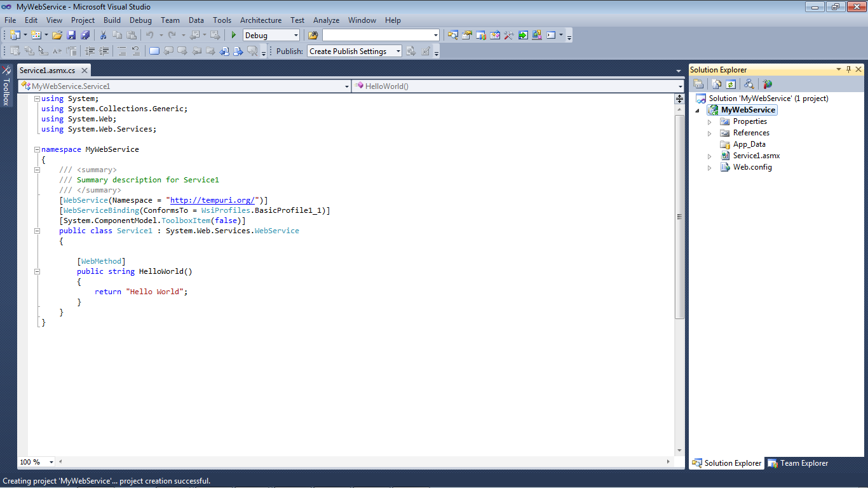Click Show All Files icon in Solution Explorer
This screenshot has width=868, height=488.
click(717, 84)
